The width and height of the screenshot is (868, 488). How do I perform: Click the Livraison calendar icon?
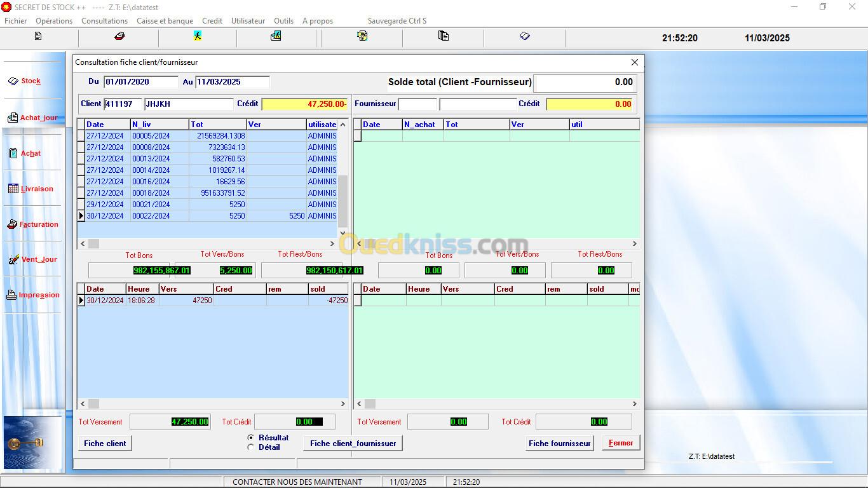tap(13, 189)
